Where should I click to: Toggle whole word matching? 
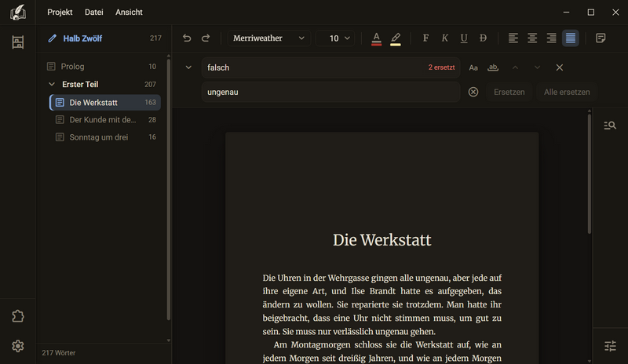[493, 67]
